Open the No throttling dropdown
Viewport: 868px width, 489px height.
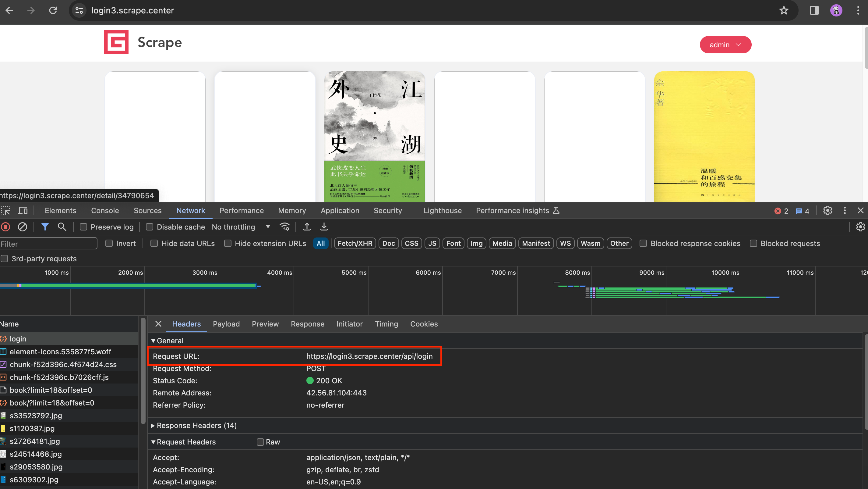[241, 227]
